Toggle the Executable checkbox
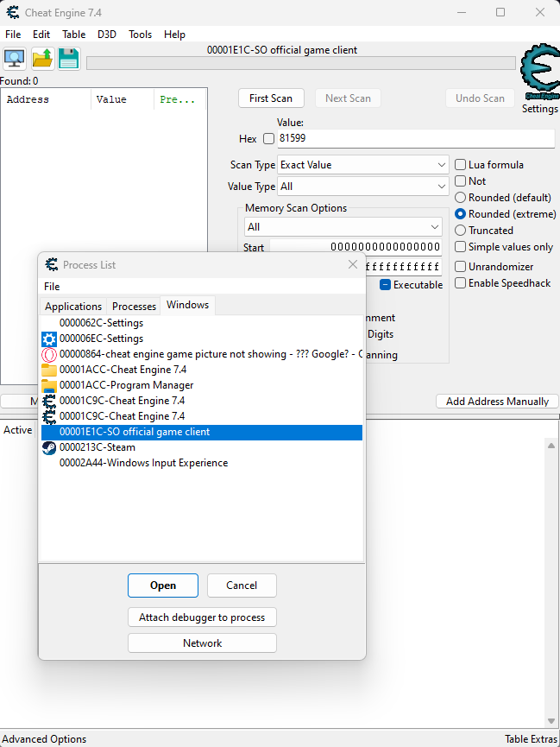Image resolution: width=560 pixels, height=747 pixels. click(385, 285)
